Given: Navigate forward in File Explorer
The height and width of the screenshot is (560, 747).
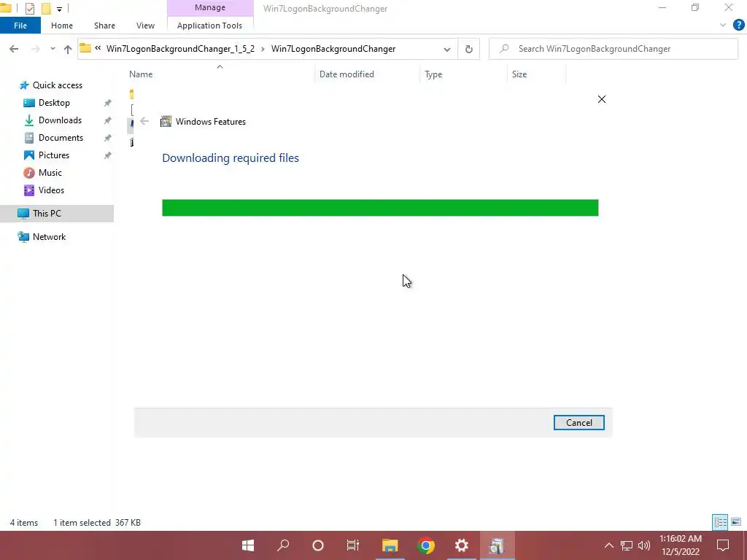Looking at the screenshot, I should pyautogui.click(x=35, y=49).
